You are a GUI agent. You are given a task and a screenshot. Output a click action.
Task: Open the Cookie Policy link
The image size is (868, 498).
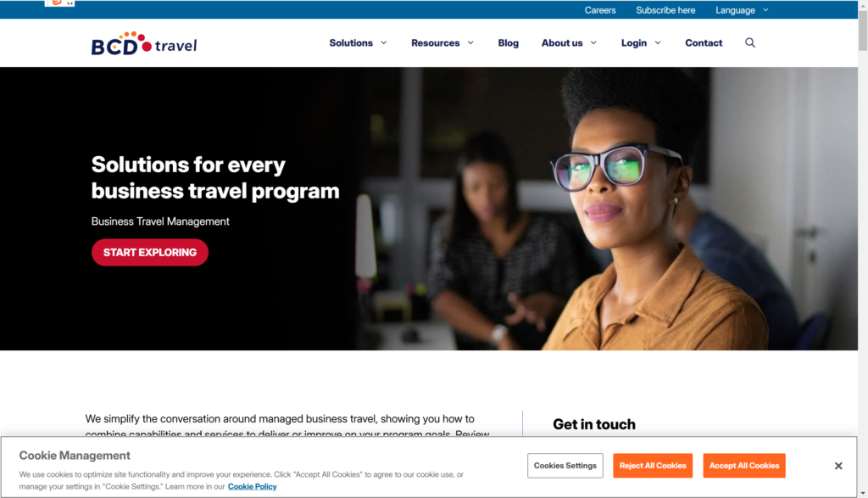(252, 486)
